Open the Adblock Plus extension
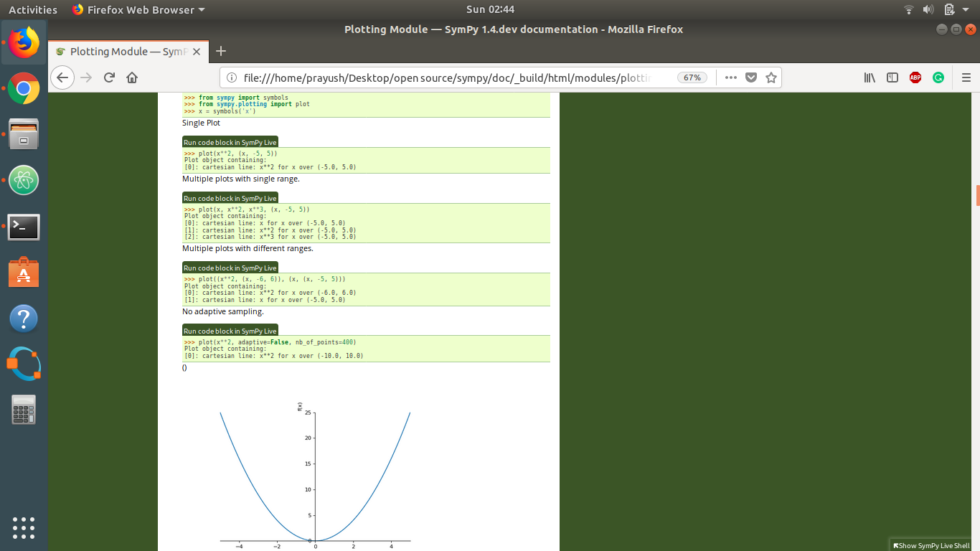The image size is (980, 551). click(915, 77)
